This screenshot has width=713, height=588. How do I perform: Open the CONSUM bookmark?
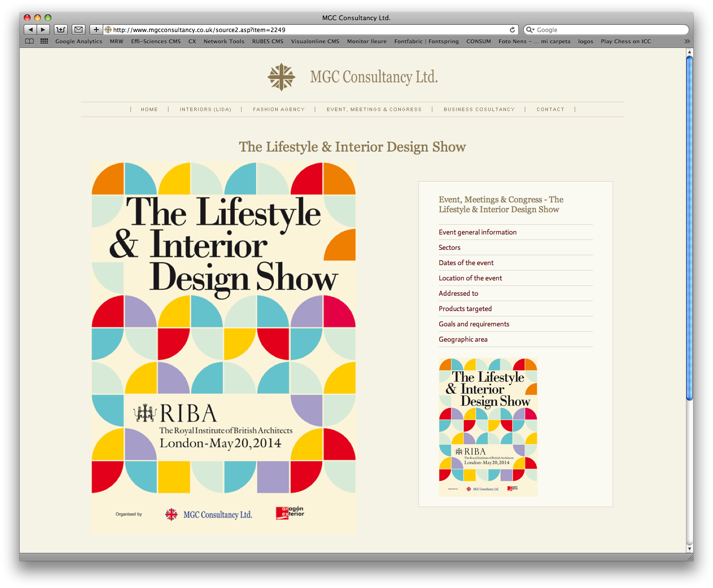coord(479,41)
